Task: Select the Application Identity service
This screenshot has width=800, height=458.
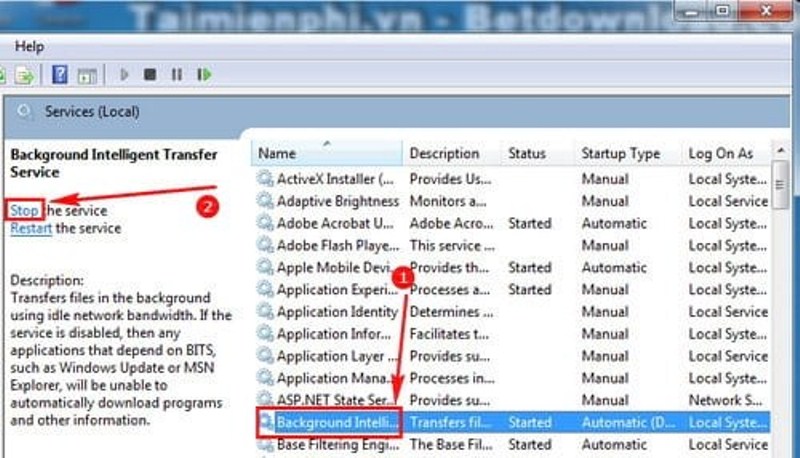Action: pyautogui.click(x=513, y=312)
